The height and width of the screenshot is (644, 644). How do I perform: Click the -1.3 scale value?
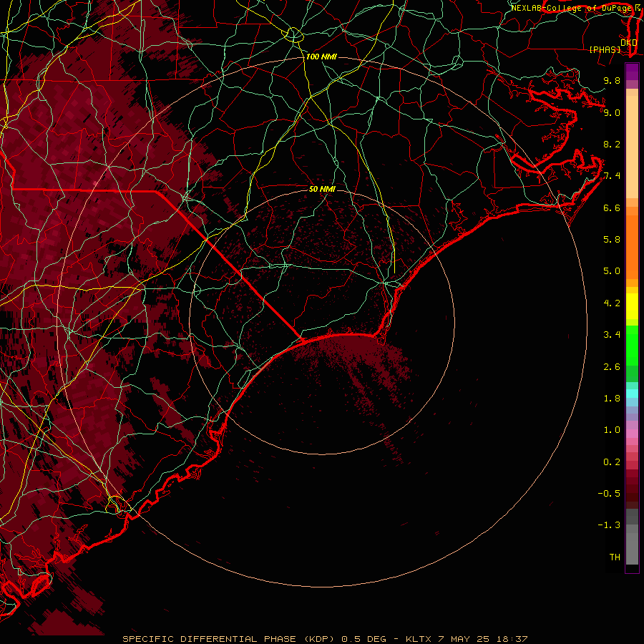pyautogui.click(x=609, y=525)
